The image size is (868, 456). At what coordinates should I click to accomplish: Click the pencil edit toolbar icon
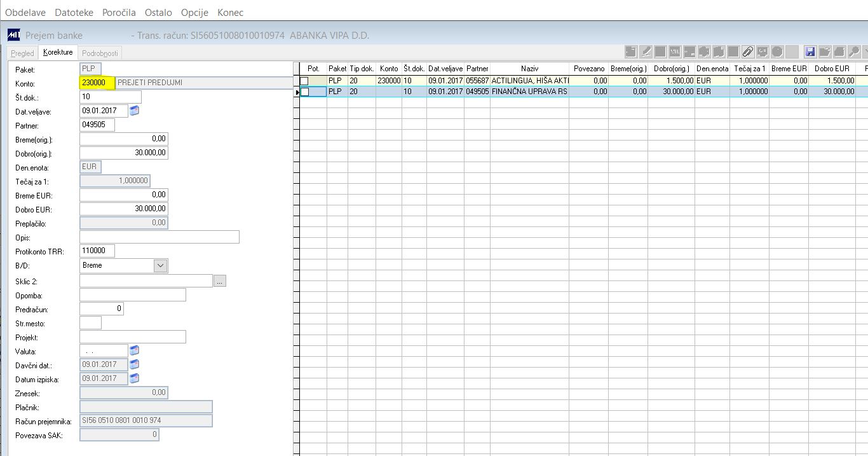point(646,52)
